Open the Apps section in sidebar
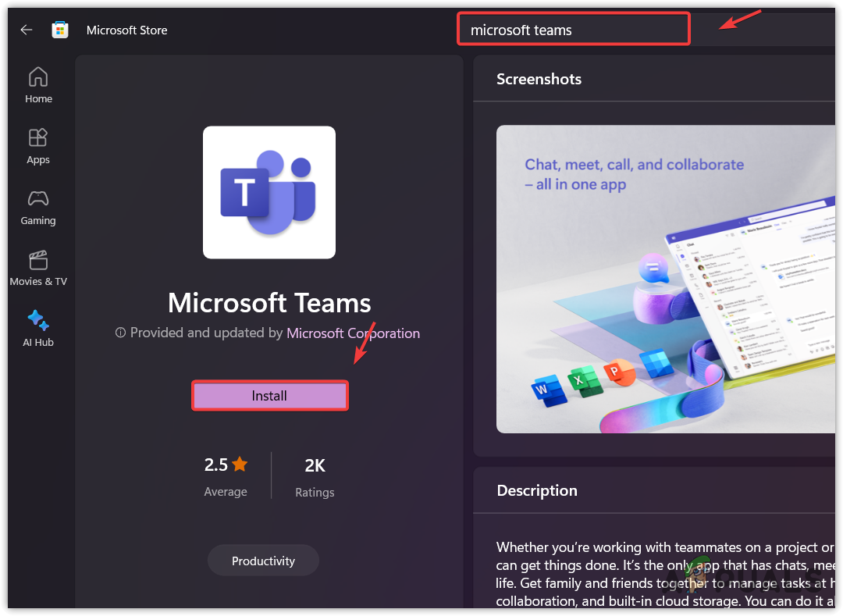This screenshot has width=843, height=616. click(x=38, y=146)
